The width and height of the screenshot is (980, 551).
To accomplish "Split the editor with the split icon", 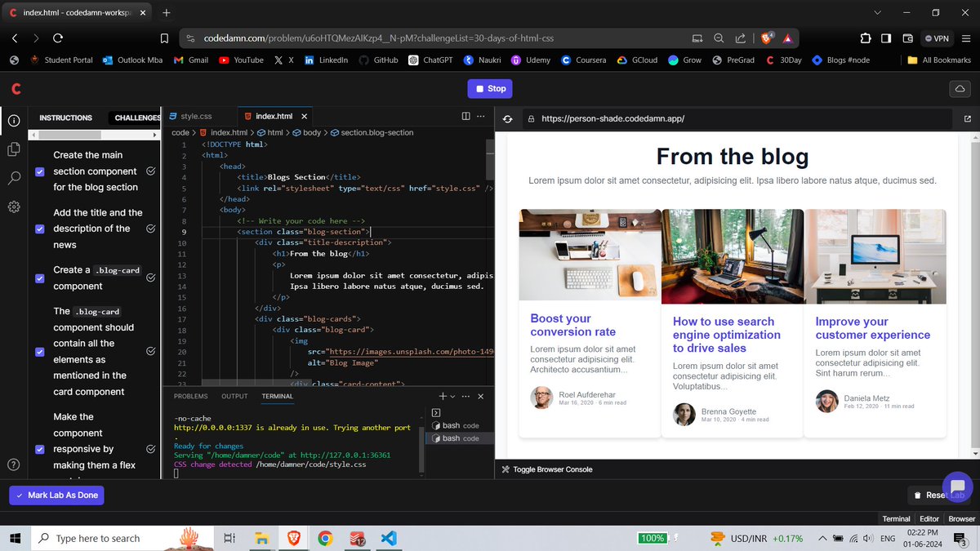I will coord(466,117).
